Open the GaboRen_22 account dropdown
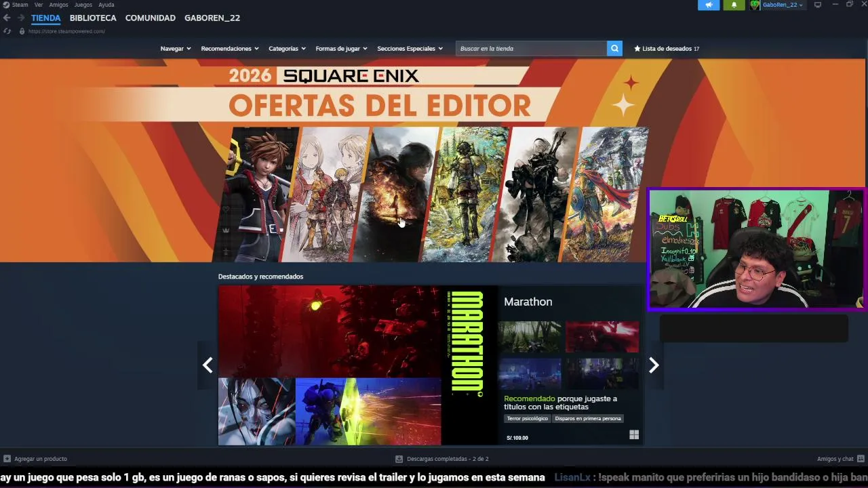The width and height of the screenshot is (868, 488). tap(783, 5)
